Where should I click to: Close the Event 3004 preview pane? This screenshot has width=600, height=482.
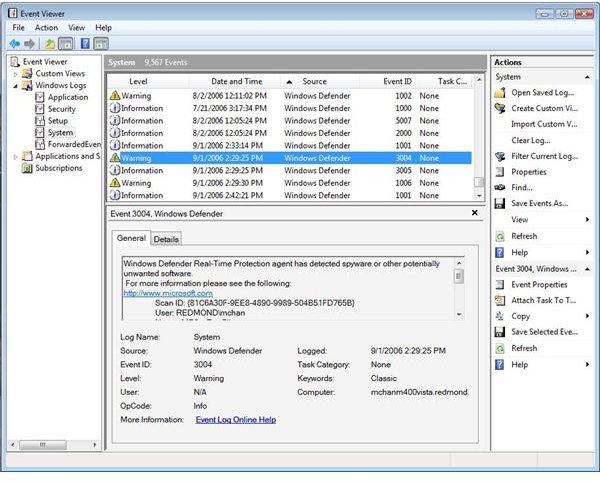point(474,213)
